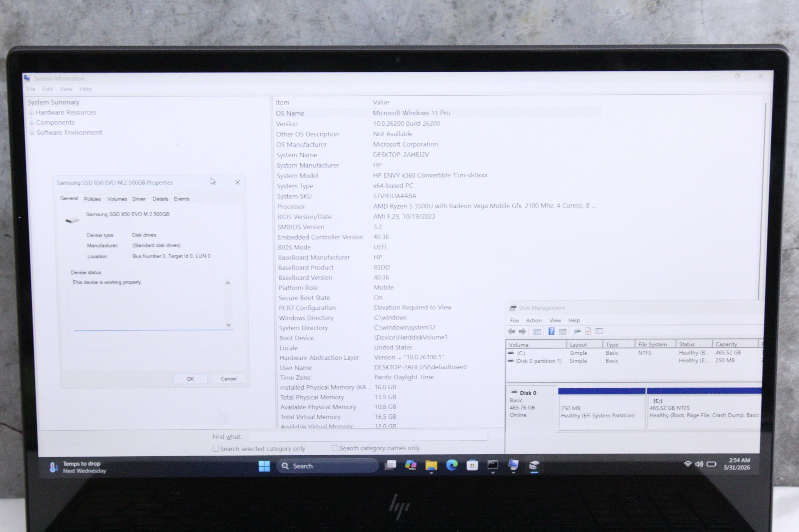The image size is (799, 532).
Task: Open the battery tray icon
Action: [x=712, y=464]
